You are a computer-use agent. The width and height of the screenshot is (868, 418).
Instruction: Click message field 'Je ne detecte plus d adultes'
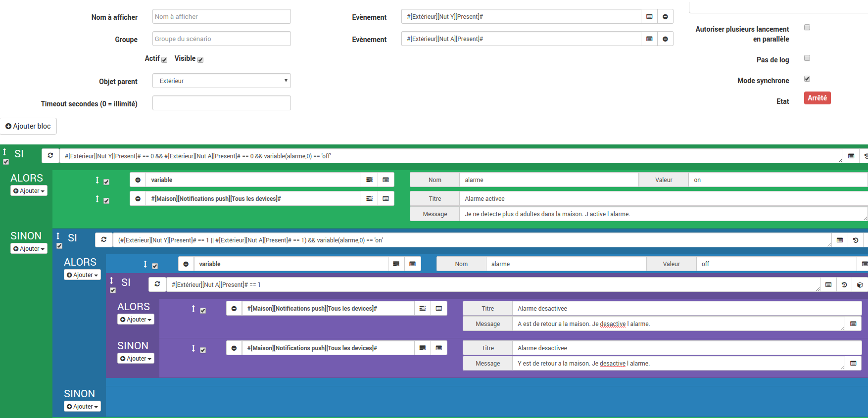[x=664, y=214]
